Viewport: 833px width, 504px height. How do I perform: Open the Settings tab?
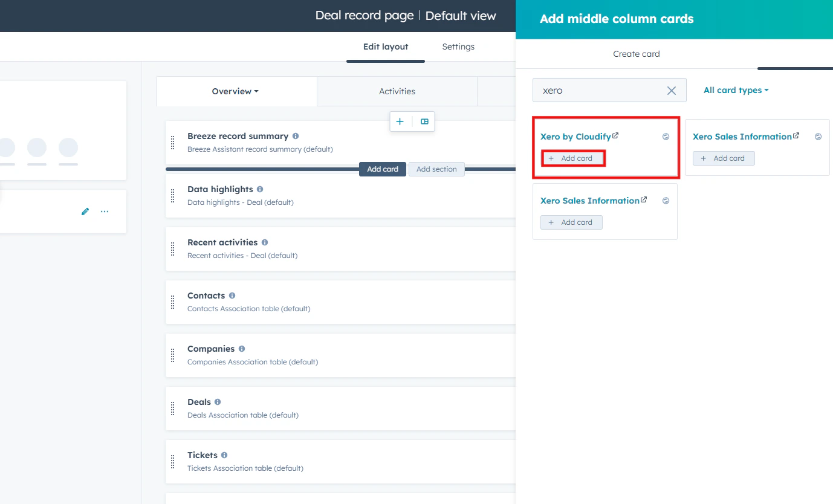(458, 47)
